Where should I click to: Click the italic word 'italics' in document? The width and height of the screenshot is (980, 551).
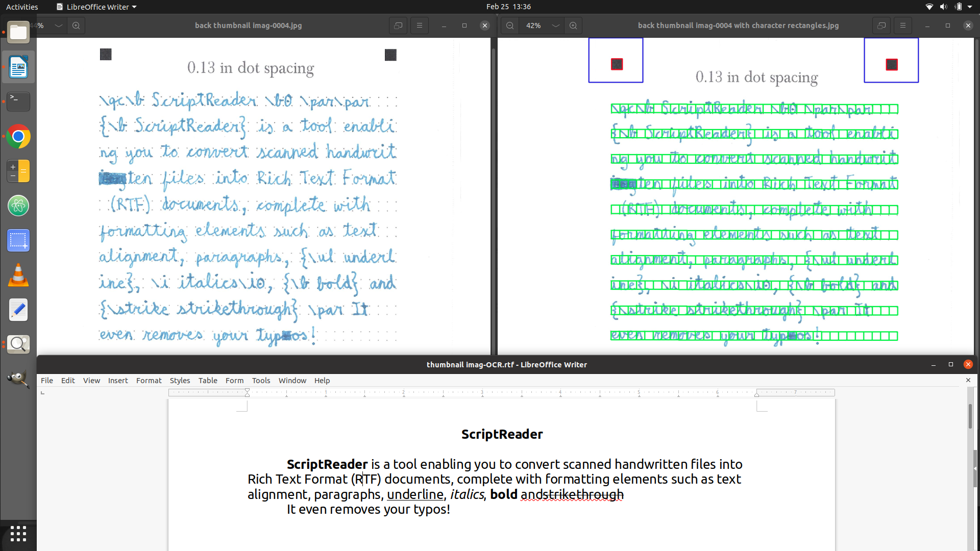coord(467,494)
